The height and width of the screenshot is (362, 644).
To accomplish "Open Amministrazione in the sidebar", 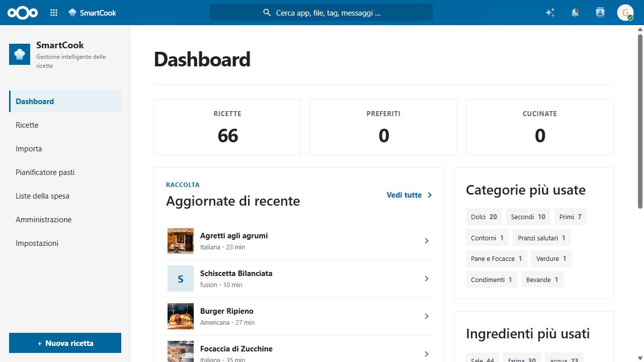I will coord(65,219).
